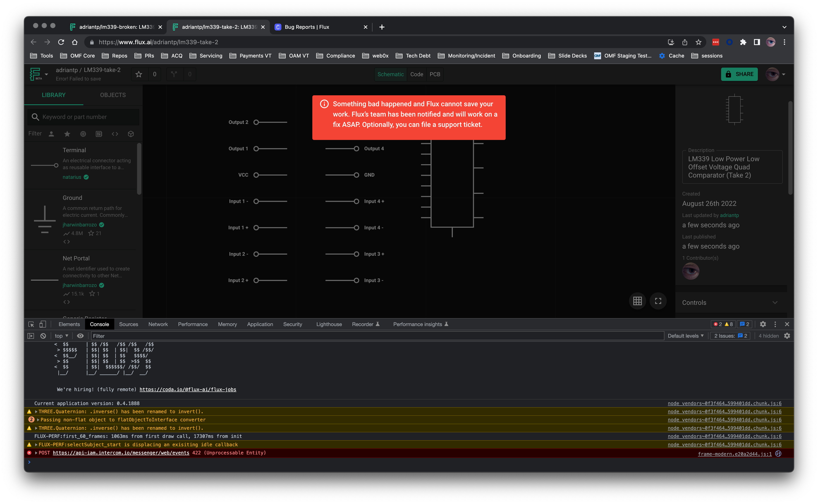Open DevTools Network tab
This screenshot has width=818, height=504.
[x=158, y=324]
